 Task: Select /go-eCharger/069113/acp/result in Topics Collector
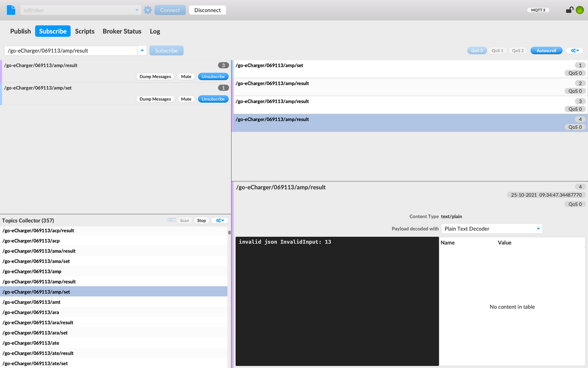click(114, 231)
